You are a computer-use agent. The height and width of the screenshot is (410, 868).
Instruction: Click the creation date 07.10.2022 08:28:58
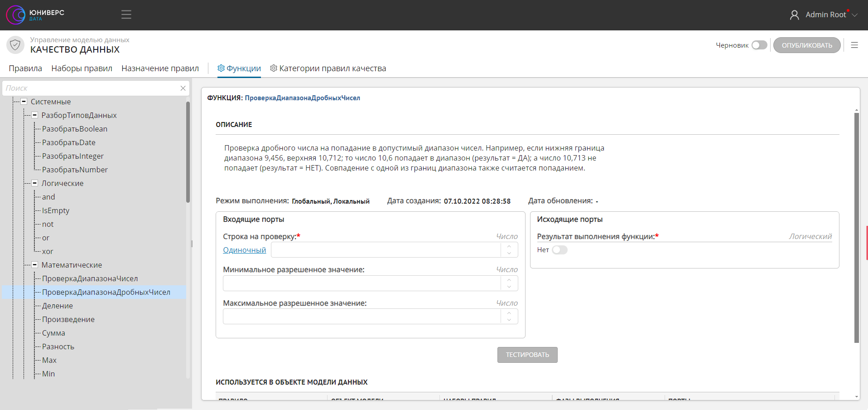pos(477,201)
